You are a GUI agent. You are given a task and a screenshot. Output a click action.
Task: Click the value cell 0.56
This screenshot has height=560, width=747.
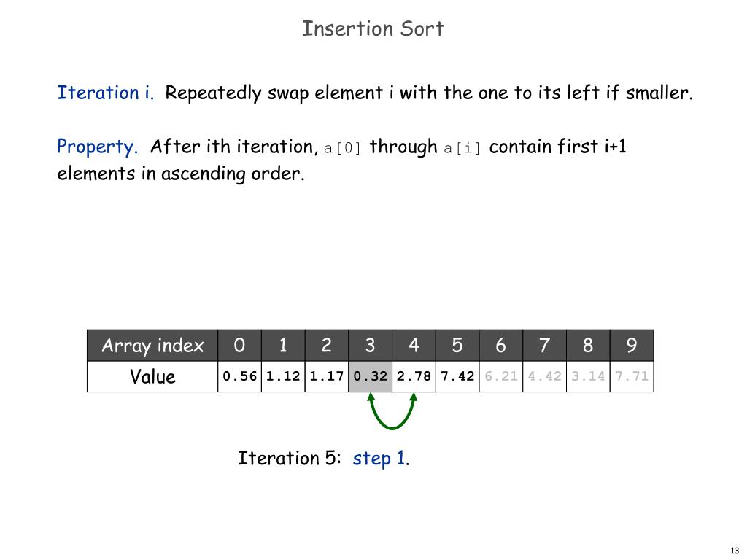click(239, 376)
